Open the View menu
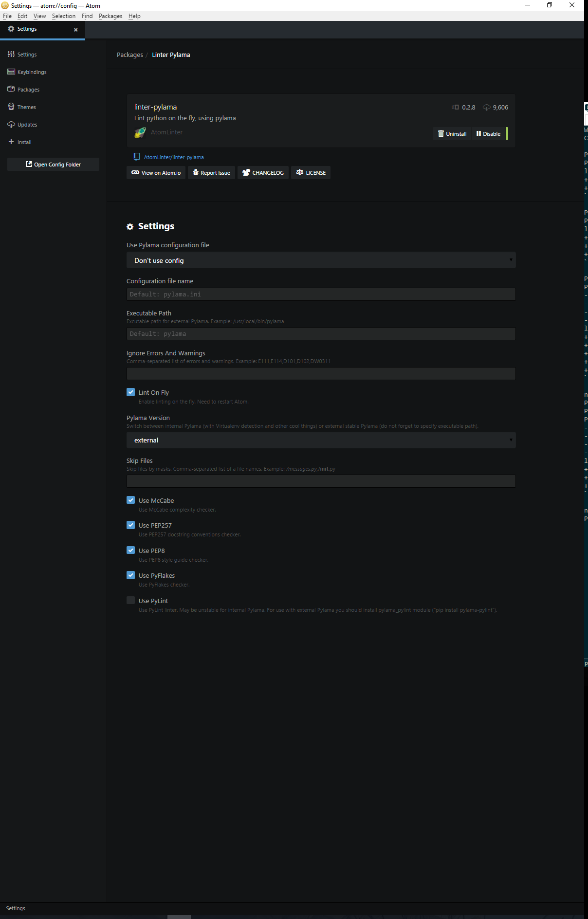Image resolution: width=588 pixels, height=919 pixels. tap(39, 16)
